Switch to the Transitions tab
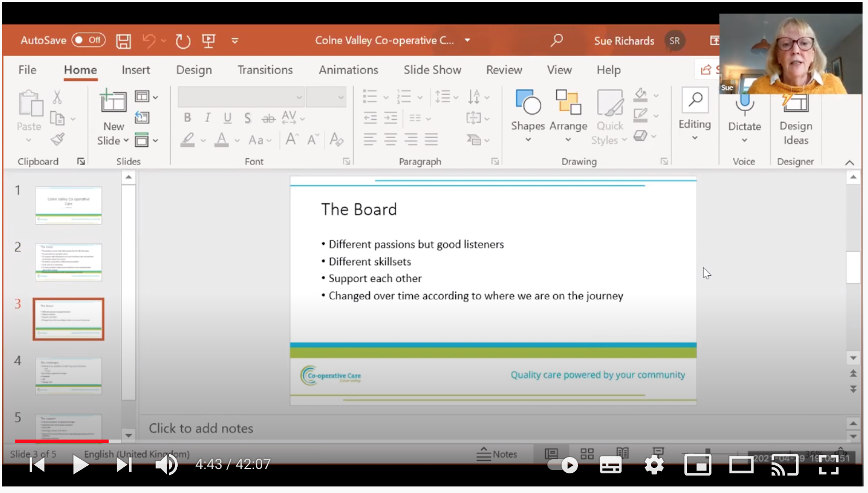The width and height of the screenshot is (868, 493). click(x=265, y=70)
